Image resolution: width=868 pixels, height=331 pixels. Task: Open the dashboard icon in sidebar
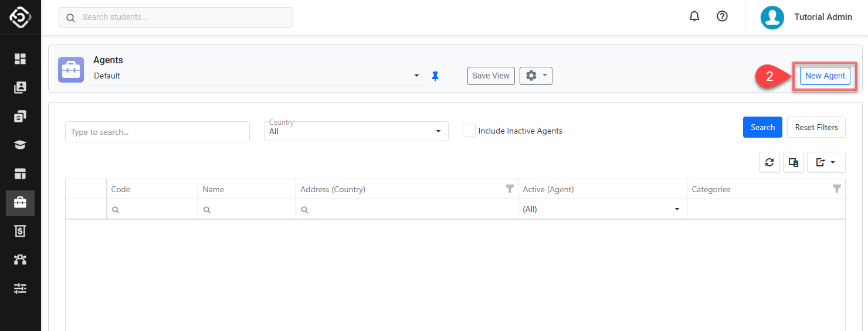pyautogui.click(x=21, y=59)
